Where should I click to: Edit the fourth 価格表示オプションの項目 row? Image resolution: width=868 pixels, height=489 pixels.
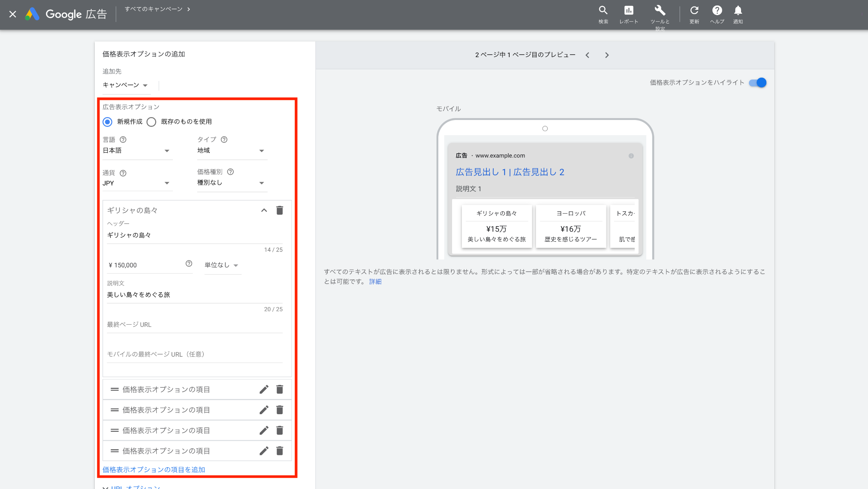pos(264,451)
